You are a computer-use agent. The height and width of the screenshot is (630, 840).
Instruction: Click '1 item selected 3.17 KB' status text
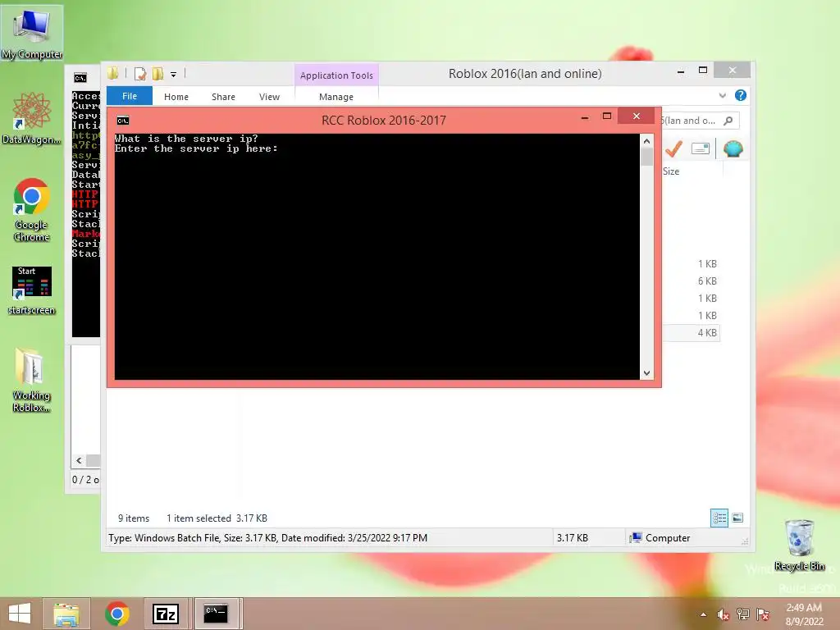point(217,518)
